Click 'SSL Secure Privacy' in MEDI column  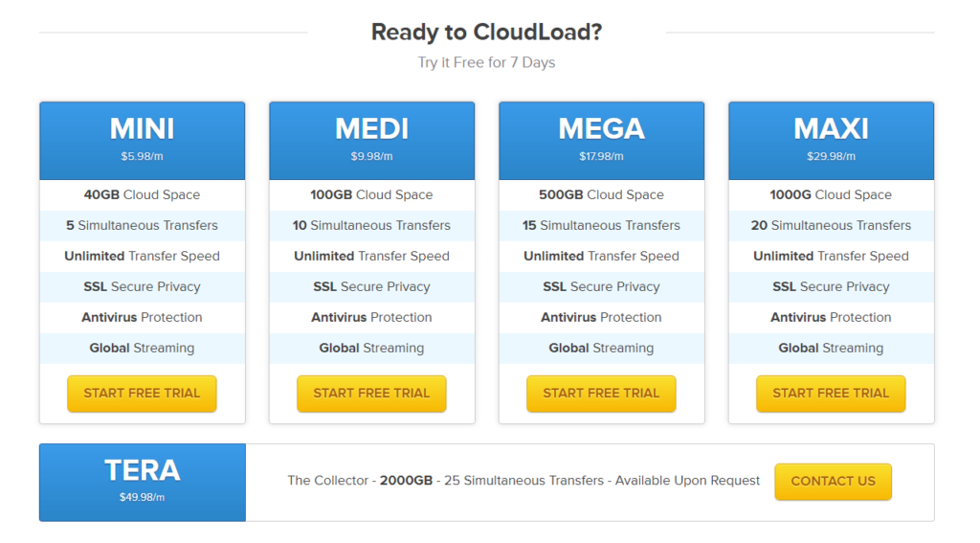click(x=371, y=287)
